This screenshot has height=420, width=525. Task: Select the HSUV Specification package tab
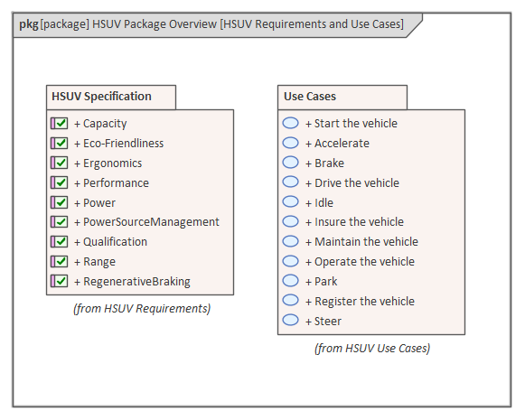(111, 97)
